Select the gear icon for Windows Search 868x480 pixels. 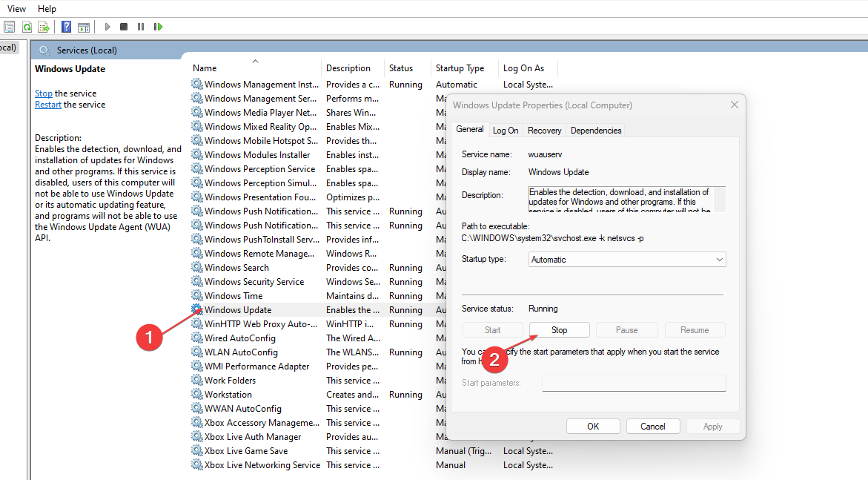pos(197,268)
